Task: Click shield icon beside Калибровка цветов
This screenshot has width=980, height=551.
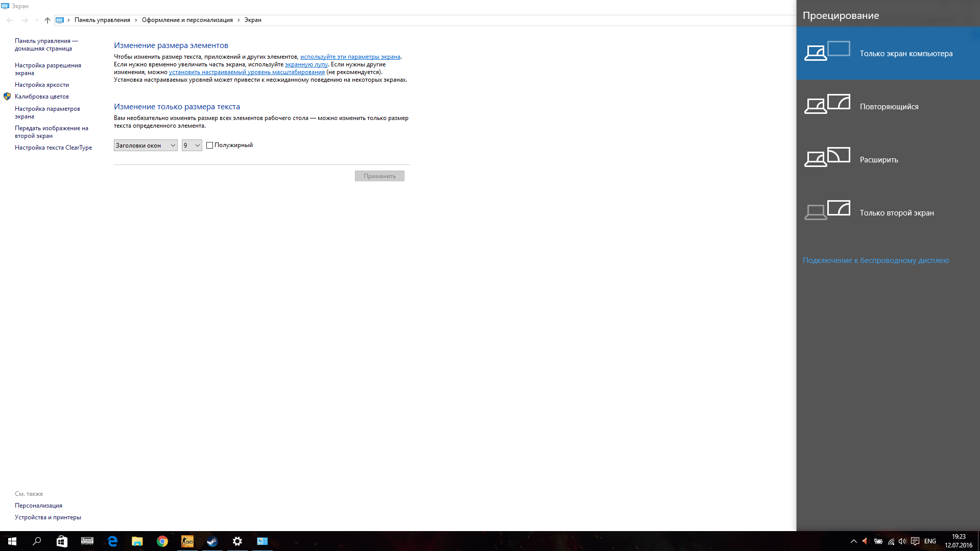Action: 7,97
